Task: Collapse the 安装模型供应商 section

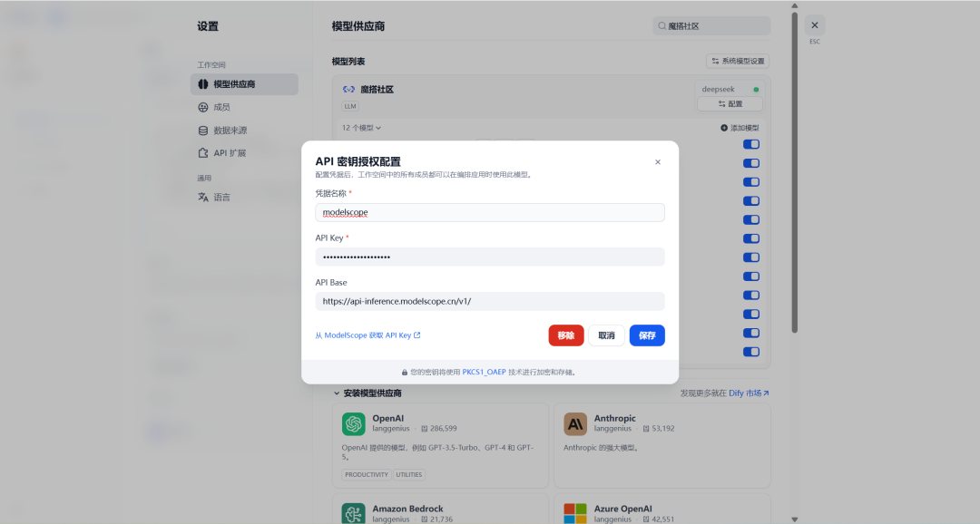Action: tap(367, 393)
